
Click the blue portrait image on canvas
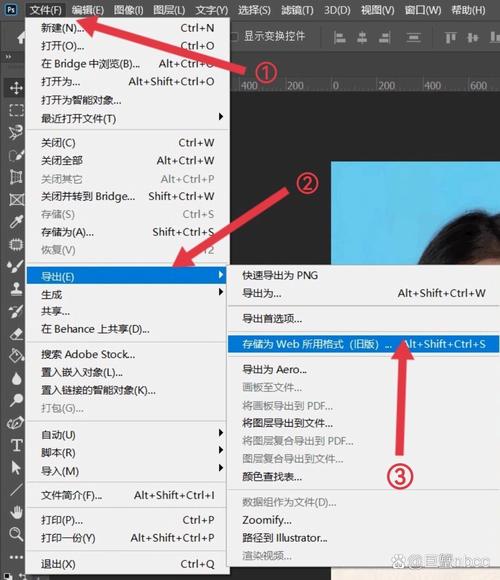(415, 213)
